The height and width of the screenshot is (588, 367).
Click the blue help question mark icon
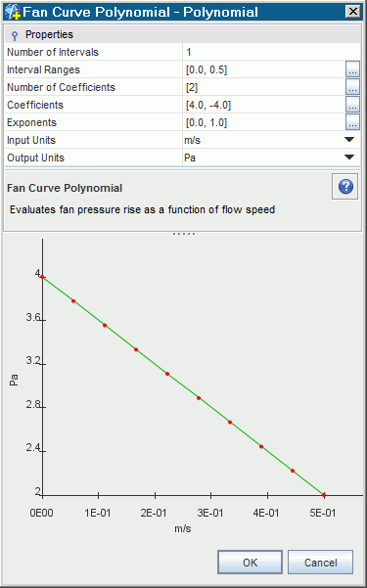coord(345,186)
